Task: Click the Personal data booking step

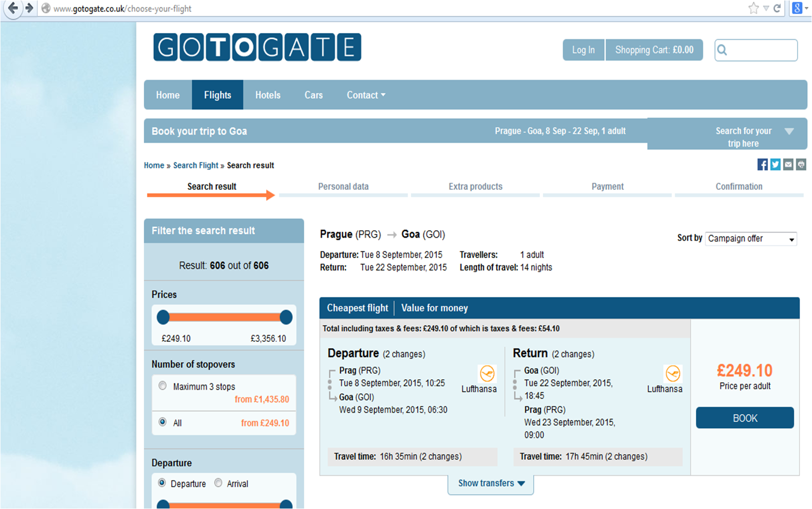Action: pyautogui.click(x=343, y=186)
